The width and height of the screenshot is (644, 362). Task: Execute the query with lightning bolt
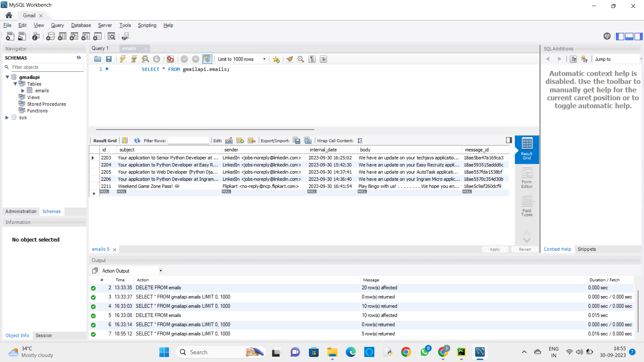tap(123, 59)
